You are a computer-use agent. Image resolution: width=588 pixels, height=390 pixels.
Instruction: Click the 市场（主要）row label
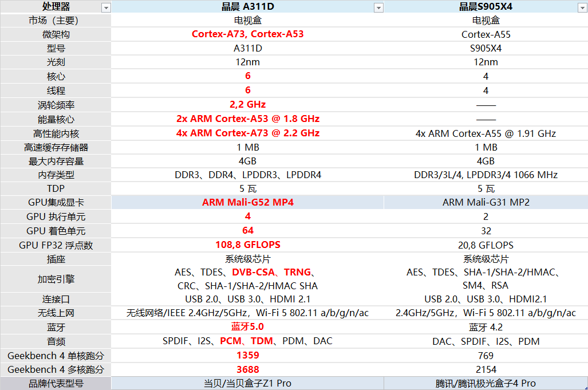coord(56,20)
